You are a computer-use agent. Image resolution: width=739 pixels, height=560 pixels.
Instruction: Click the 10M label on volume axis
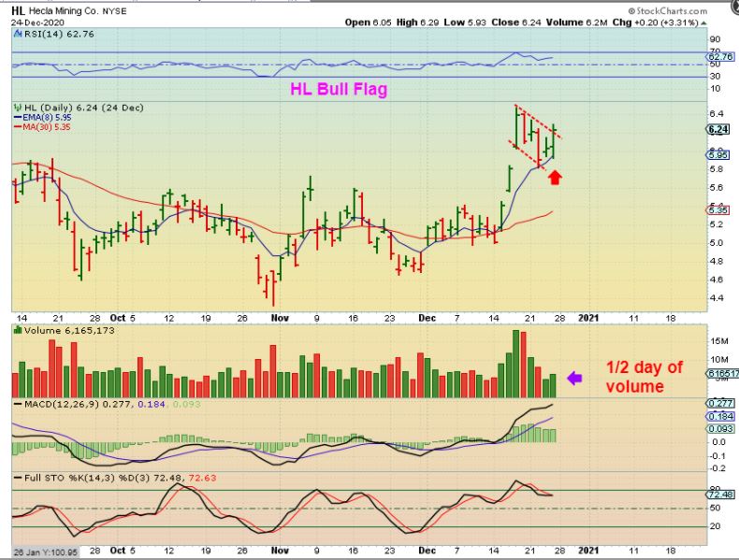pos(718,360)
